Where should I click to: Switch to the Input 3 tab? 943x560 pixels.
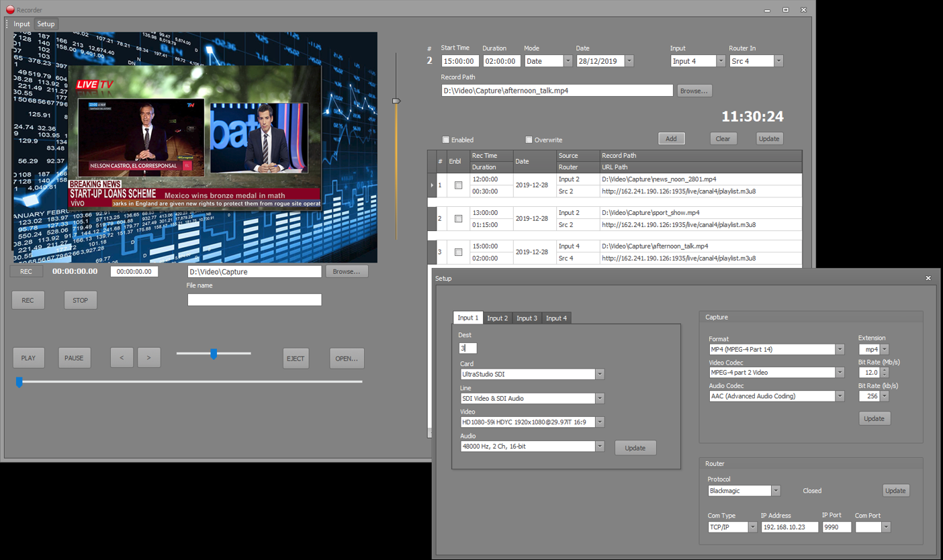[527, 318]
